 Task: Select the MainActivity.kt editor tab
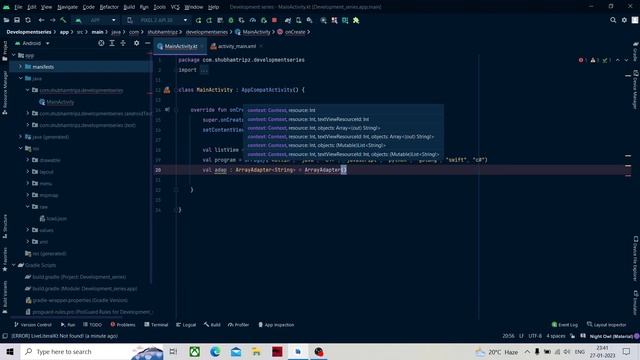[180, 46]
